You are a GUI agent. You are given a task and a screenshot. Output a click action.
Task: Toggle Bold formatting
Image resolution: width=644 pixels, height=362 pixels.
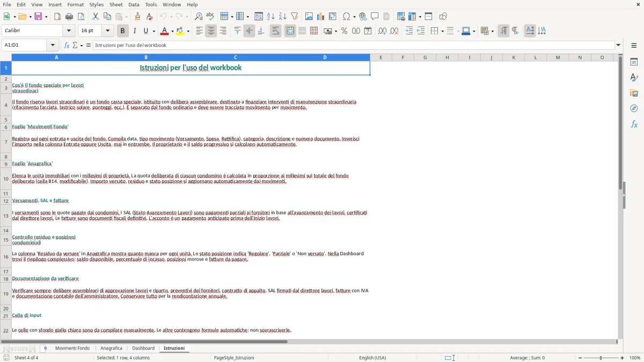[x=123, y=31]
